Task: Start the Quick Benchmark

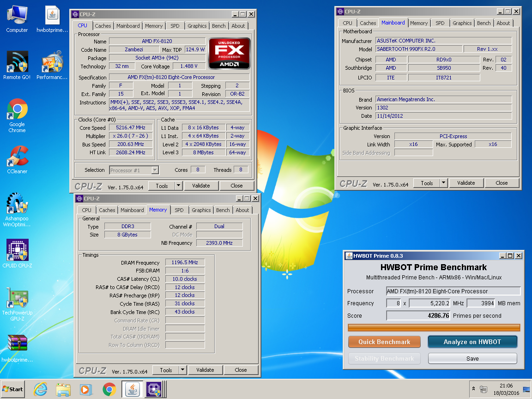Action: pos(384,342)
